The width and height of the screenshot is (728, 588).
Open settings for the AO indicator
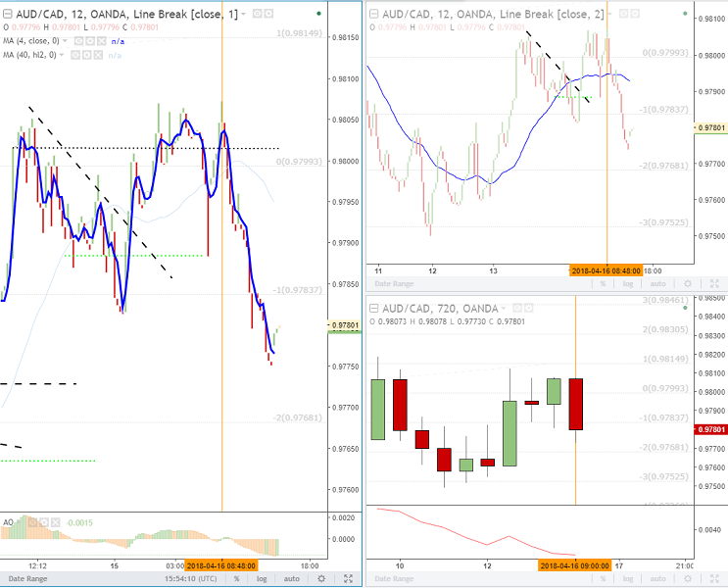pyautogui.click(x=44, y=523)
